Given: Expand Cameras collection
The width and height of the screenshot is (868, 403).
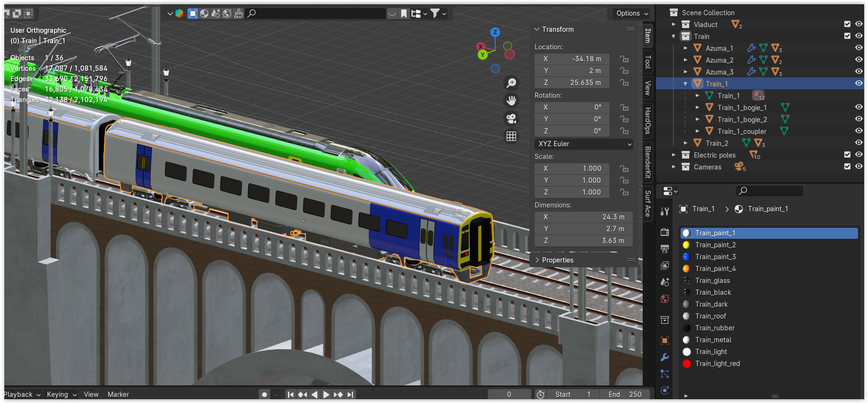Looking at the screenshot, I should tap(674, 167).
